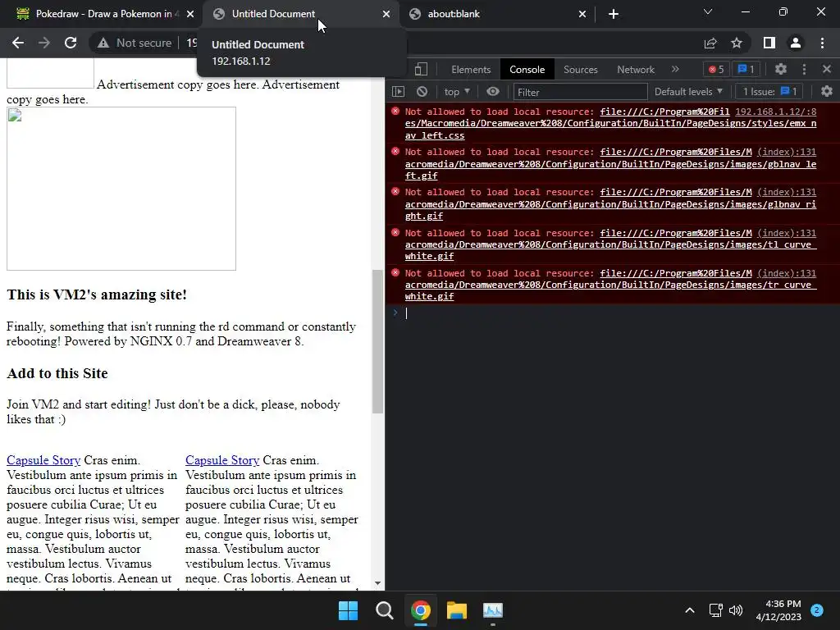Image resolution: width=840 pixels, height=630 pixels.
Task: Open network icon in system tray
Action: tap(715, 610)
